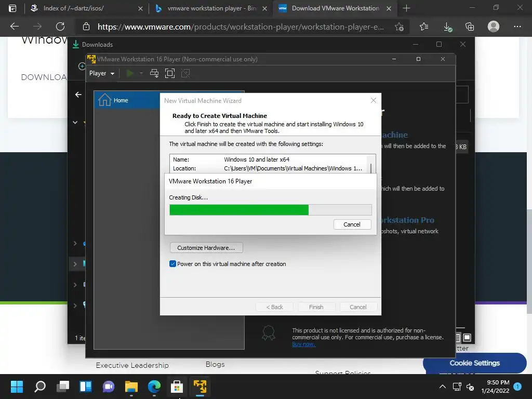Viewport: 532px width, 399px height.
Task: Click the Unity mode toolbar icon
Action: 185,73
